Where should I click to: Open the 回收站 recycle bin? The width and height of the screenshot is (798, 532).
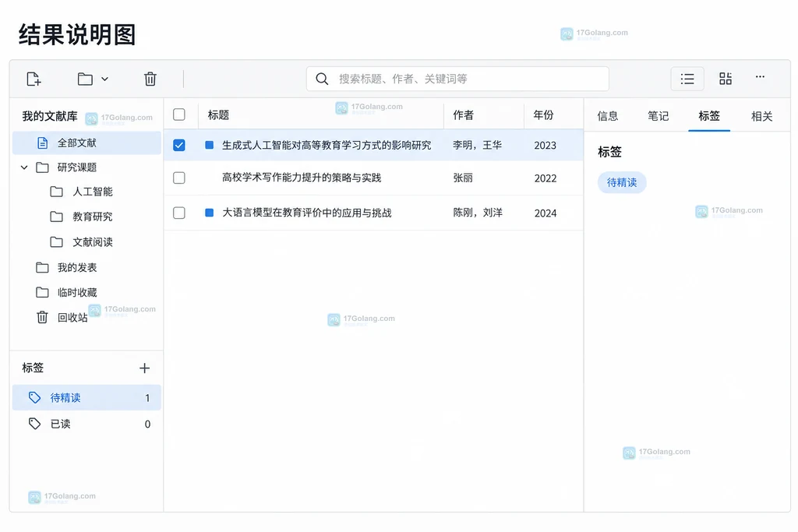click(72, 318)
